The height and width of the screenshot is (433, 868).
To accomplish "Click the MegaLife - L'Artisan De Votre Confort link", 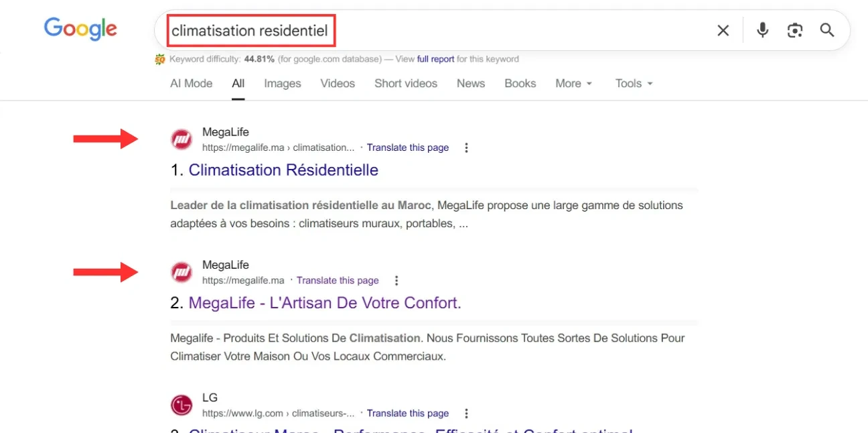I will pyautogui.click(x=326, y=302).
